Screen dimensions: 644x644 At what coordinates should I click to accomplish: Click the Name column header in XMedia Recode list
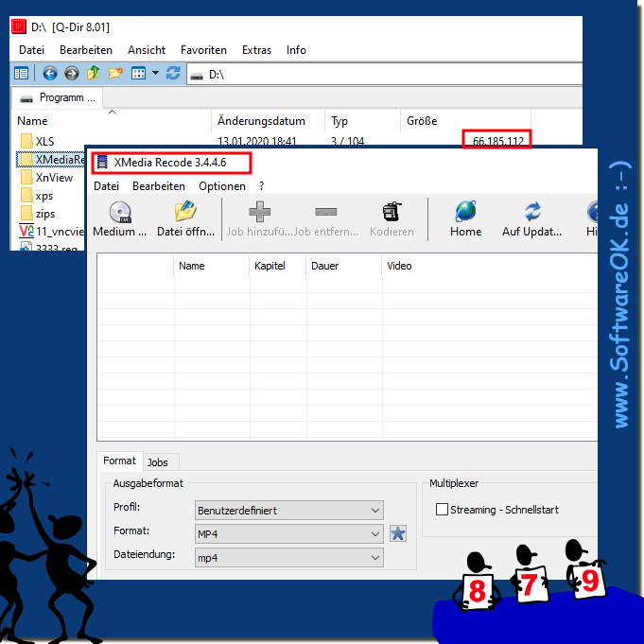pos(212,266)
